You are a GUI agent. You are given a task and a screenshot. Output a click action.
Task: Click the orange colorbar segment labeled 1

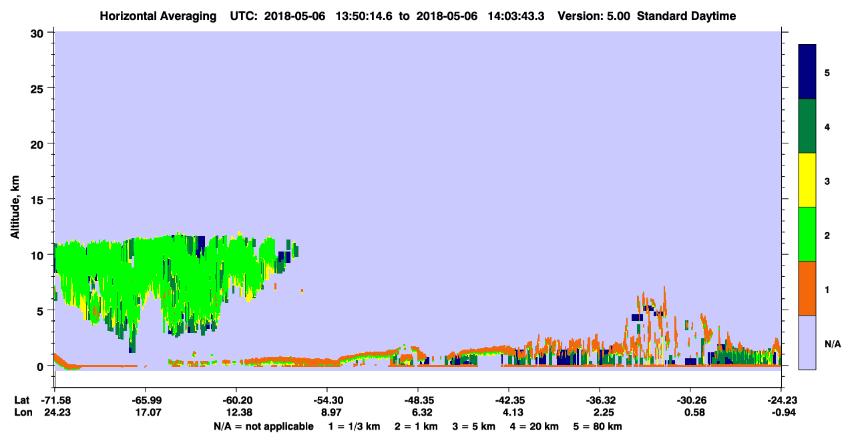click(807, 288)
